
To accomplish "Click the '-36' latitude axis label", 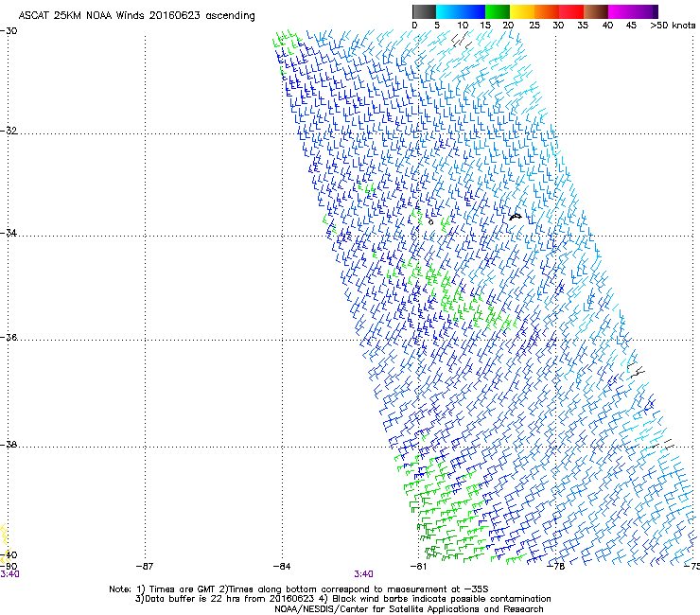I will [9, 337].
